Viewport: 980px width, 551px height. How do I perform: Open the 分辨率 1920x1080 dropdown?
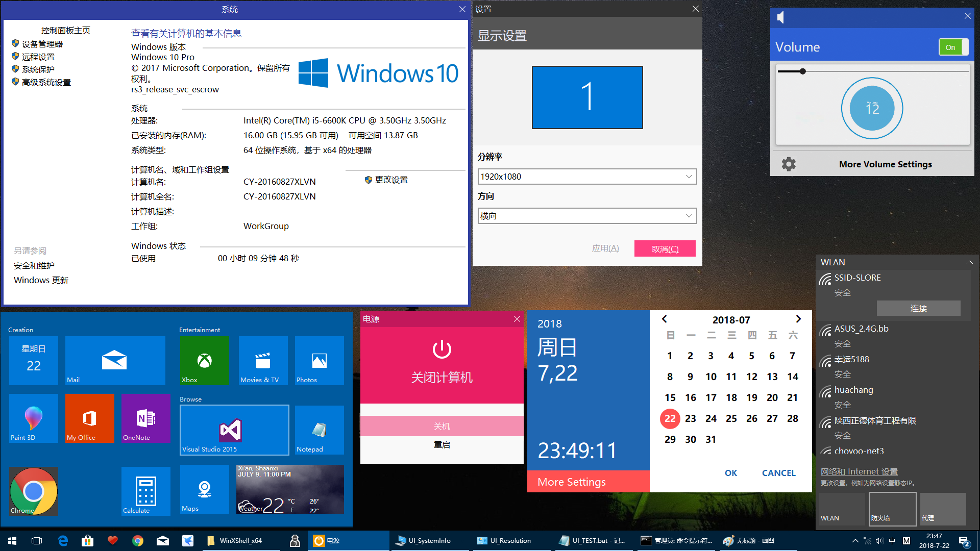[x=587, y=177]
